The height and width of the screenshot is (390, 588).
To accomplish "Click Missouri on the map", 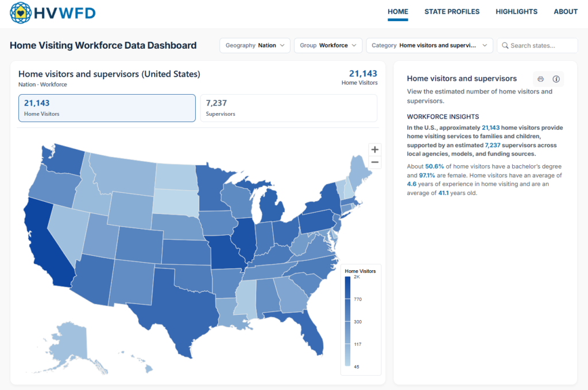I will (227, 253).
